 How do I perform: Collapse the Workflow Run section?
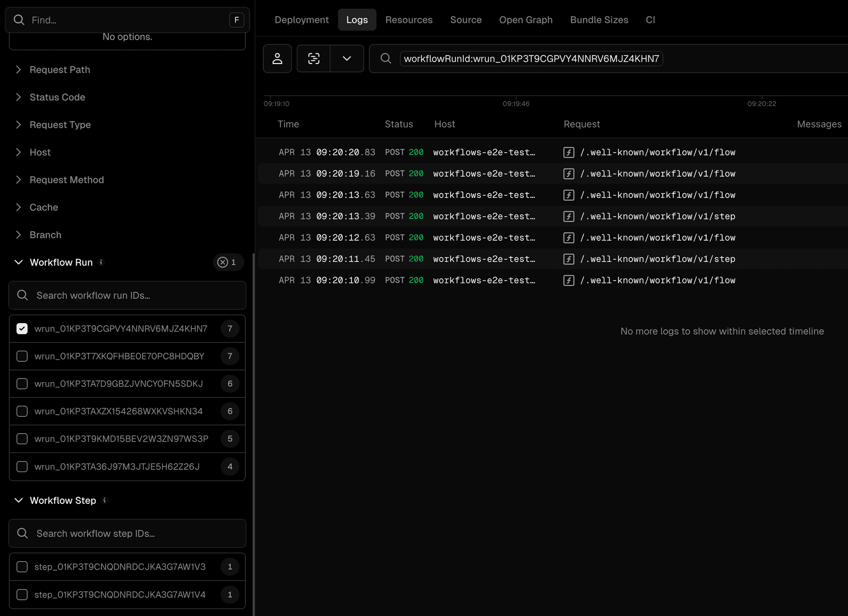click(x=19, y=262)
